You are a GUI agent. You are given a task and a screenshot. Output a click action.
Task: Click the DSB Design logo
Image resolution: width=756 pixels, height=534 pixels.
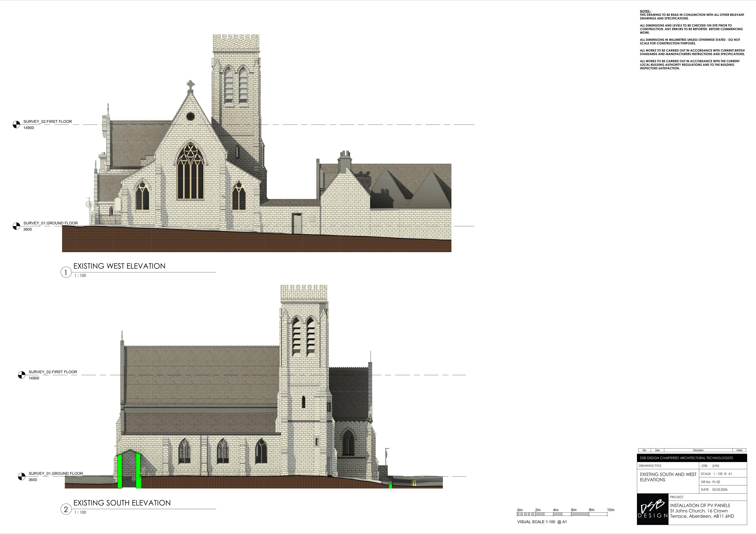click(653, 509)
